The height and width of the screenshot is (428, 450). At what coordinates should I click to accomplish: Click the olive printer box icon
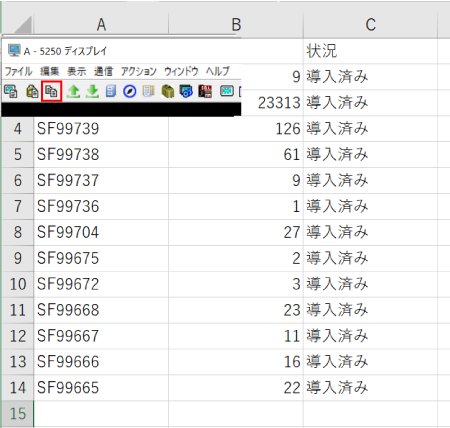[168, 91]
